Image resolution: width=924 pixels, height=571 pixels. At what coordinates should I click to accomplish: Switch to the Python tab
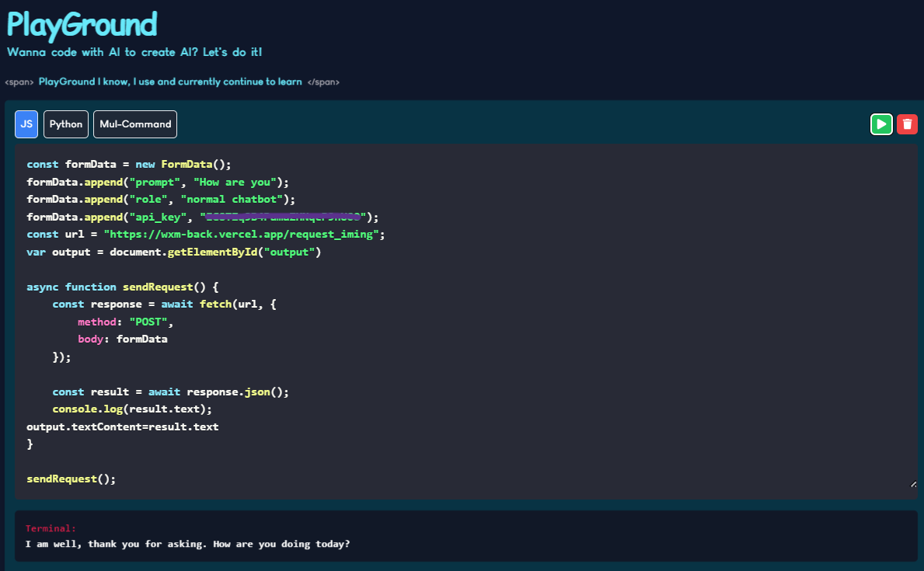65,124
